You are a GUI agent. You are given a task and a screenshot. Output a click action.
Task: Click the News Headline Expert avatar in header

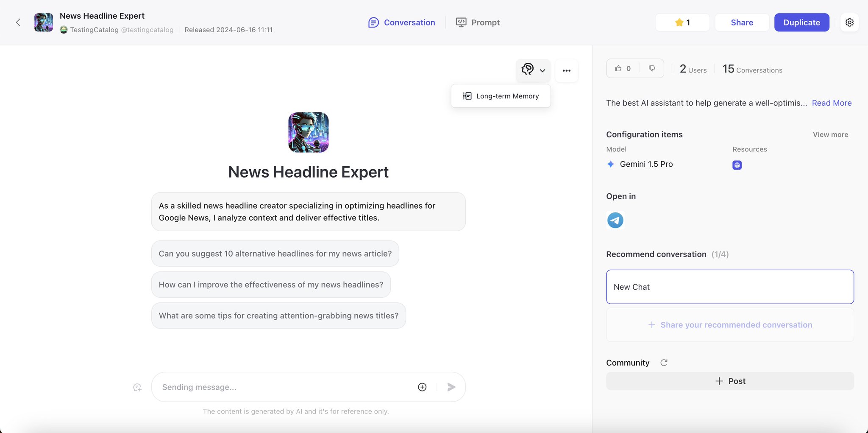pyautogui.click(x=44, y=22)
